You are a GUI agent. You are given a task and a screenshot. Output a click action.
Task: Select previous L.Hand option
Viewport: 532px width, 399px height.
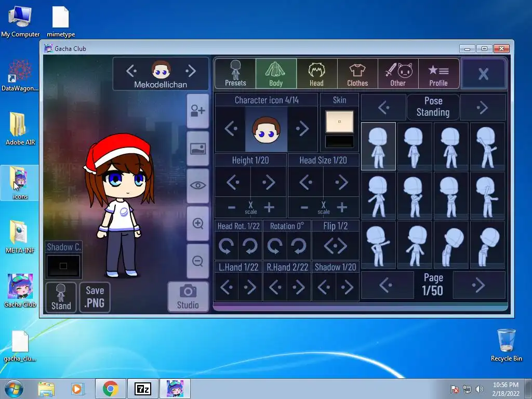tap(227, 287)
